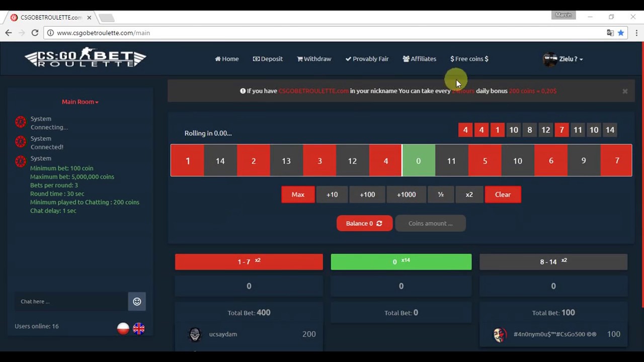Click the Max bet button
Viewport: 644px width, 362px height.
coord(298,195)
